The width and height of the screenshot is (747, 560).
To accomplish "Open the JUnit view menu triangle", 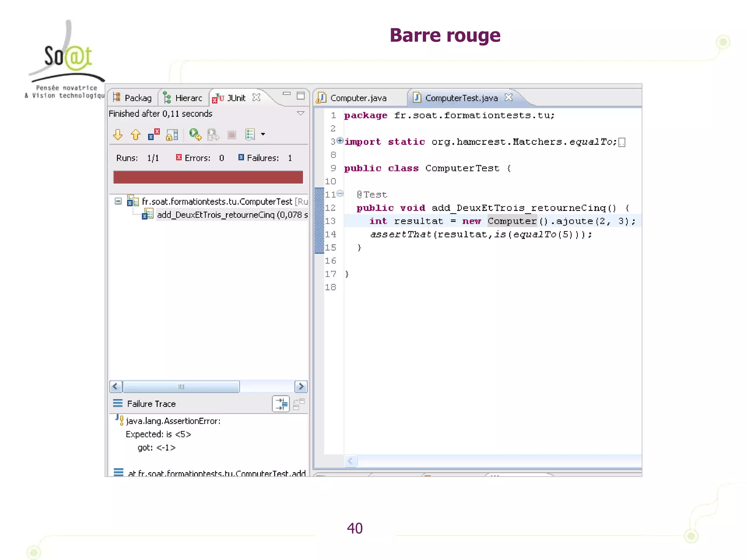I will [x=301, y=113].
